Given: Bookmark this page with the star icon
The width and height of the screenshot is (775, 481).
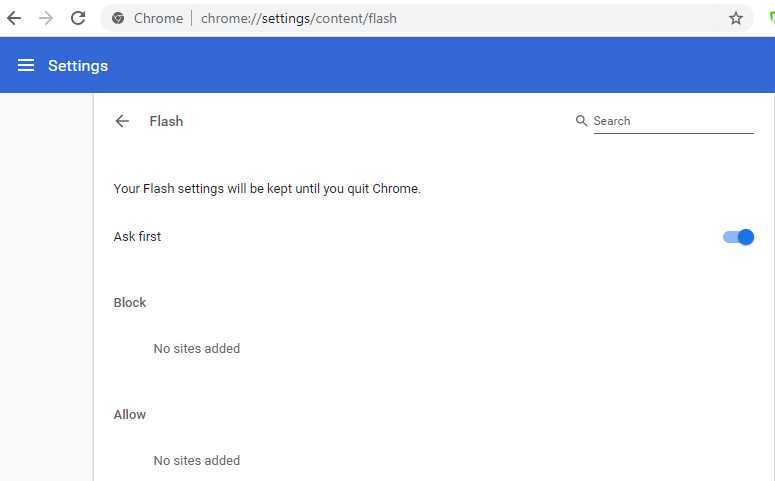Looking at the screenshot, I should tap(735, 18).
